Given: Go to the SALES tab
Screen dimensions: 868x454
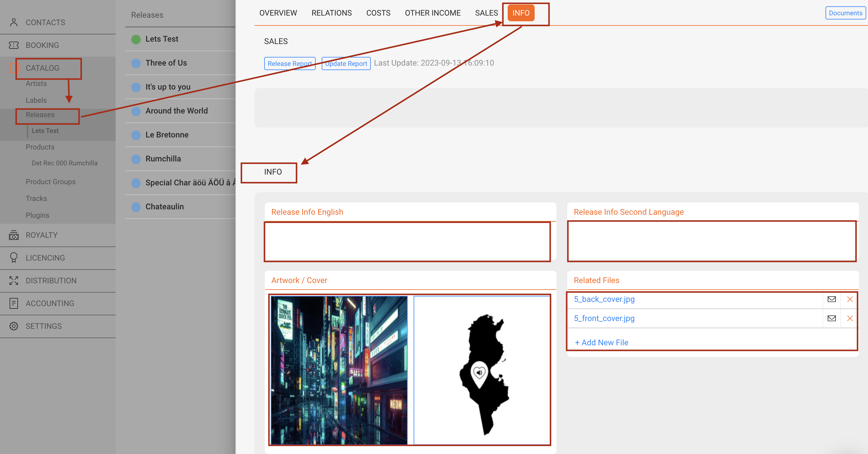Looking at the screenshot, I should pyautogui.click(x=486, y=13).
